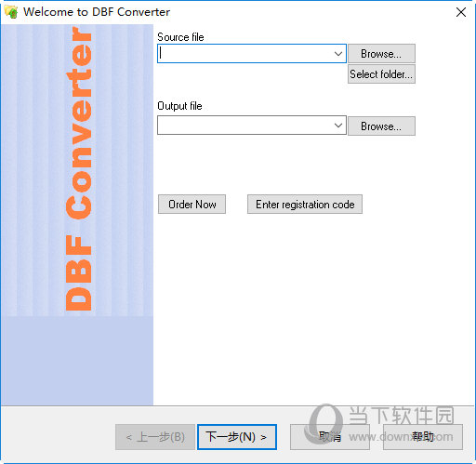Go to next step with 下一步(N)
The width and height of the screenshot is (476, 464).
(237, 437)
